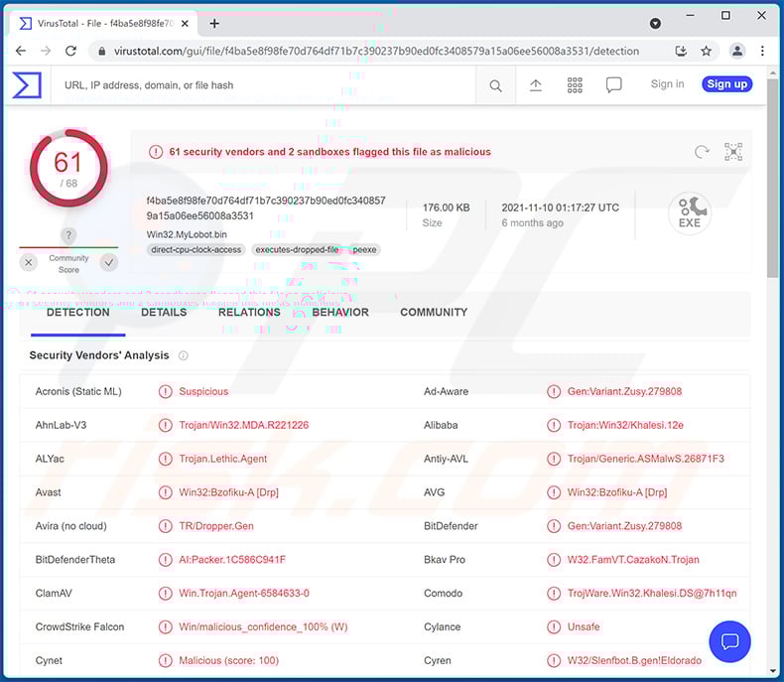Click the similarity graph icon

coord(733,152)
